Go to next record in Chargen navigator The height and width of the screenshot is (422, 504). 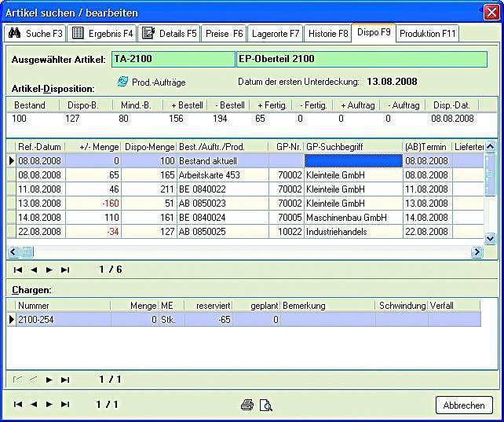[x=49, y=380]
